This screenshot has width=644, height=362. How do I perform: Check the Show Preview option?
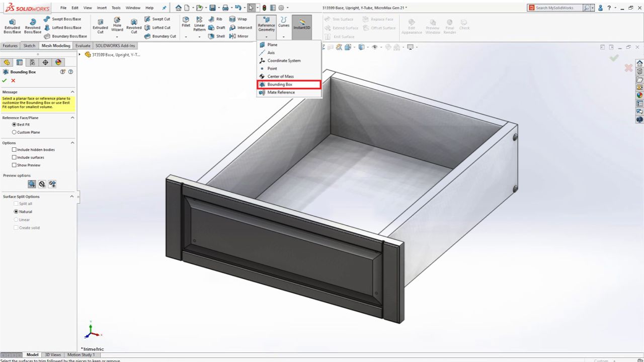pyautogui.click(x=15, y=165)
